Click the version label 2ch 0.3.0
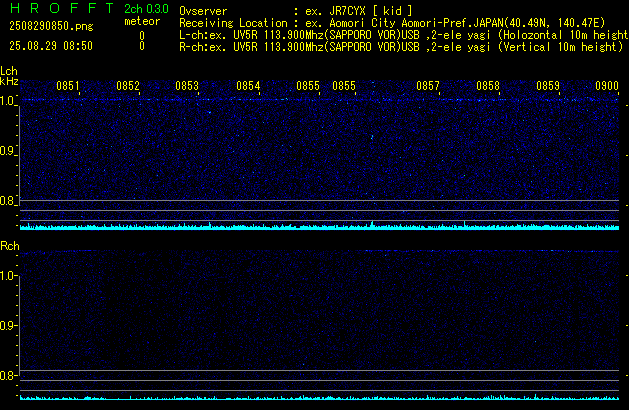This screenshot has height=410, width=629. 146,9
